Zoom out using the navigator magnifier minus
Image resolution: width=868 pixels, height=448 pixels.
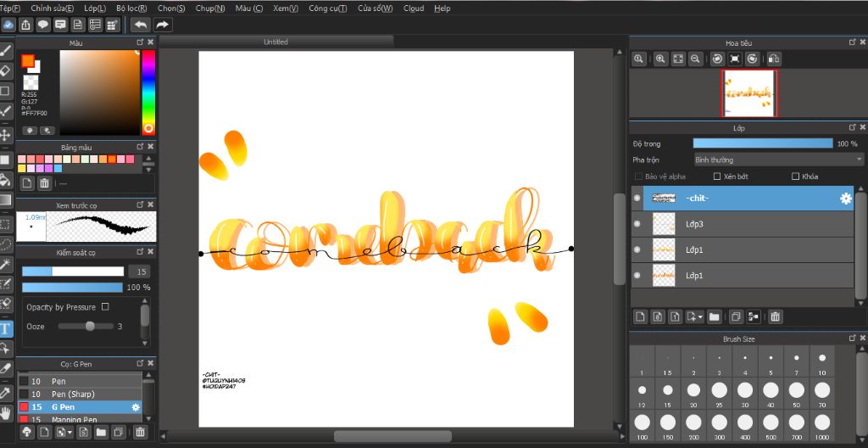pos(695,59)
